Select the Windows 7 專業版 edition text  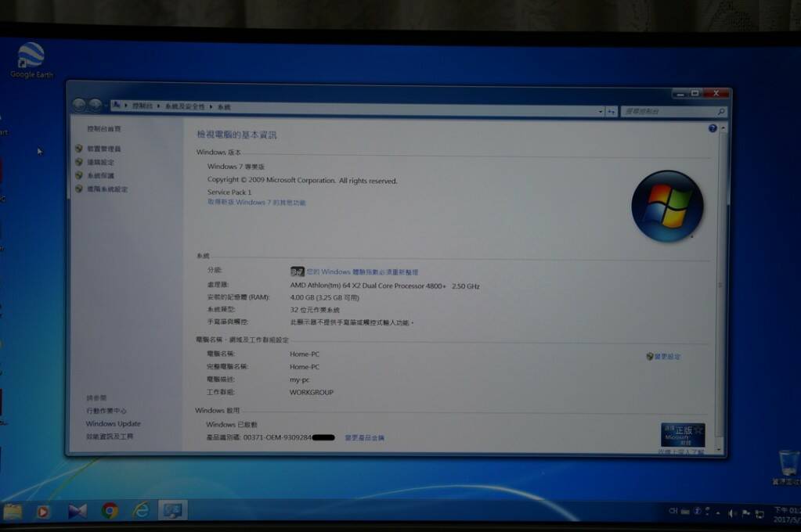coord(236,167)
